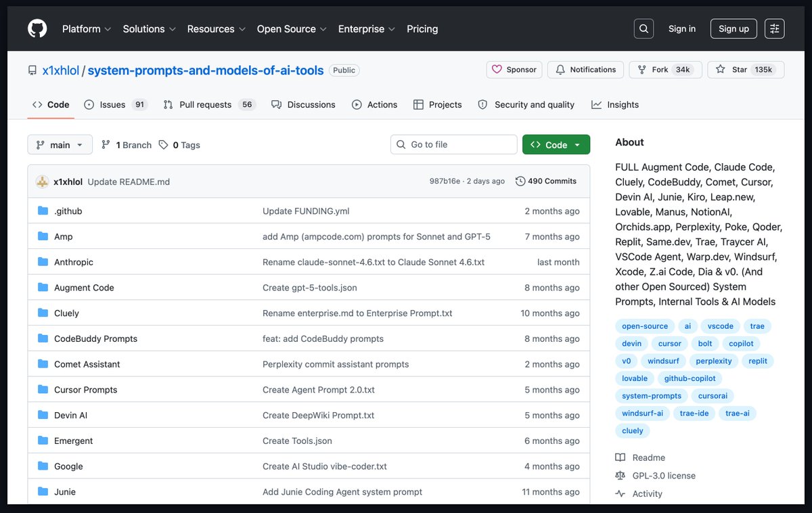Open the appearance settings sliders icon

point(774,29)
